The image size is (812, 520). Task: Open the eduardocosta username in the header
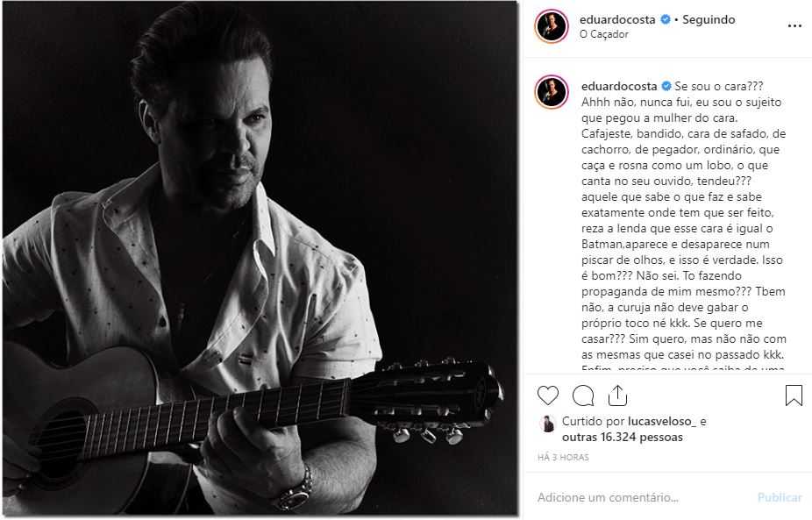pos(618,19)
